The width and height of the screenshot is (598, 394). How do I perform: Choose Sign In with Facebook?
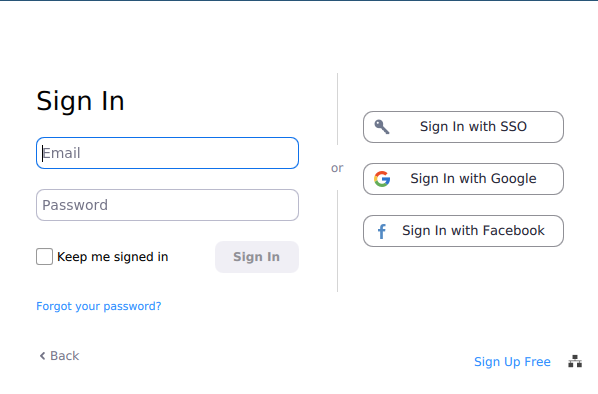[463, 231]
